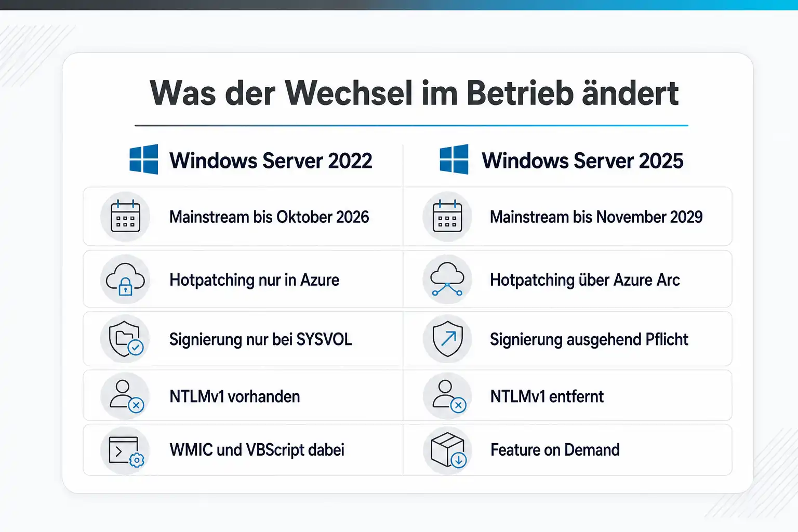The height and width of the screenshot is (532, 798).
Task: Click the WMIC und VBScript dabei row
Action: (x=243, y=450)
